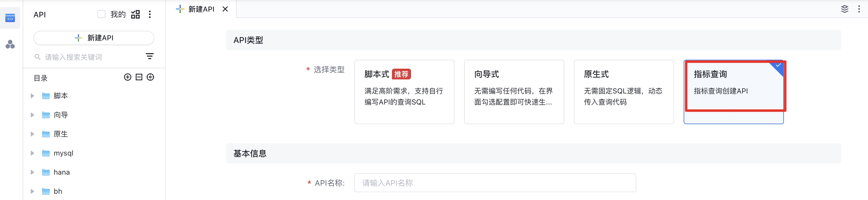The height and width of the screenshot is (200, 868).
Task: Open the API code icon in sidebar
Action: [x=10, y=18]
